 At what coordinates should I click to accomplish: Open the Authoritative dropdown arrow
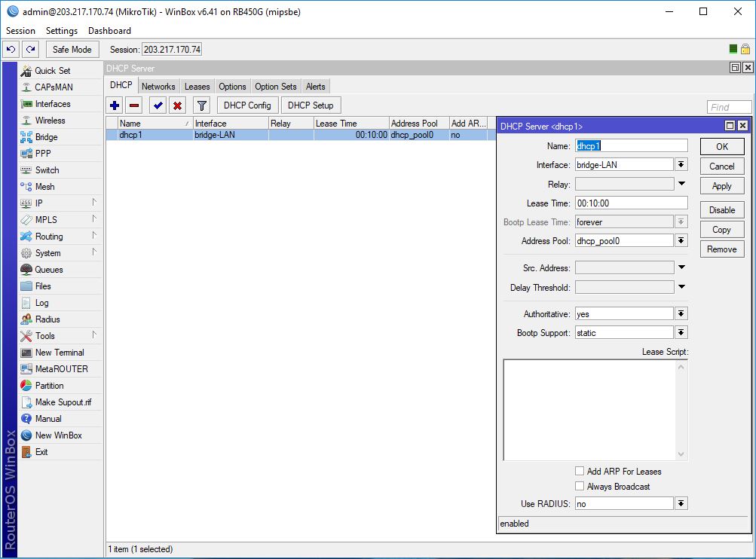(681, 313)
